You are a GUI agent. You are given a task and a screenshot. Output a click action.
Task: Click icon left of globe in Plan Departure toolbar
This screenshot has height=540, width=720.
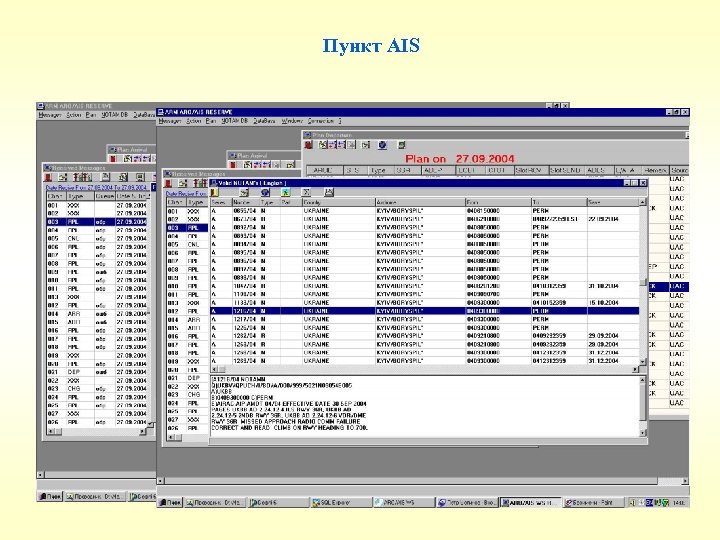(366, 145)
